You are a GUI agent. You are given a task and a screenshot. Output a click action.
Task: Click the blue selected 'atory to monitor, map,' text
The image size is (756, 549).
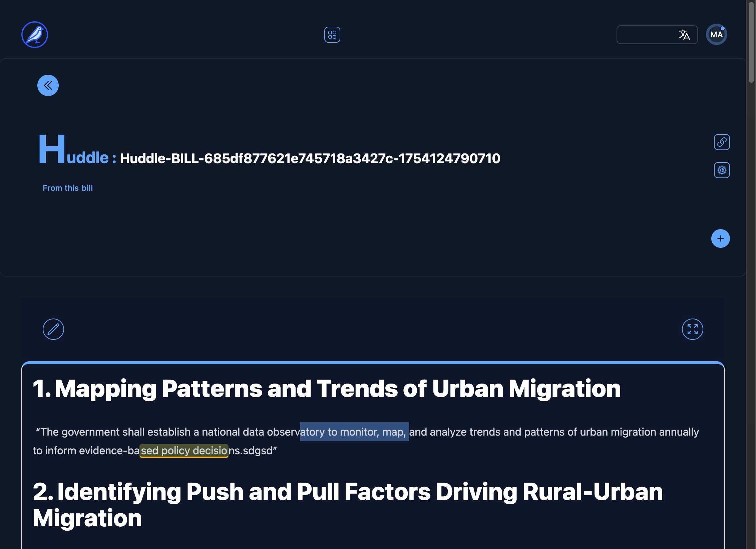[354, 432]
